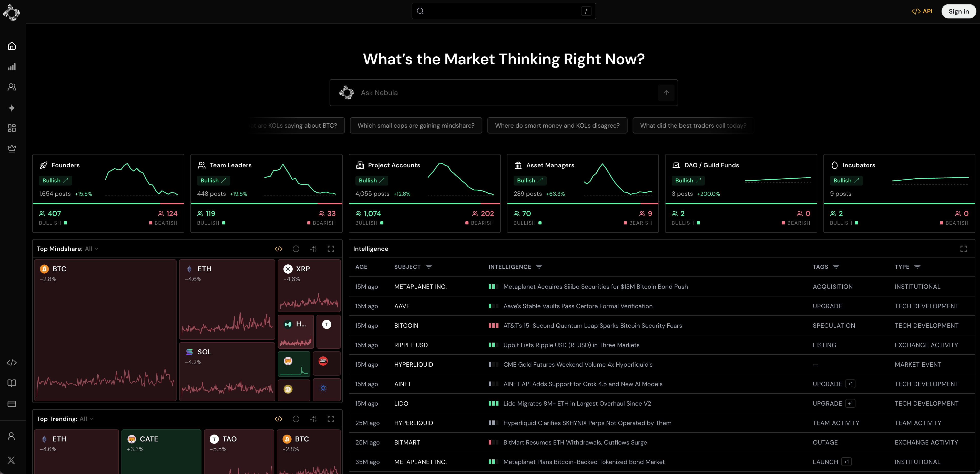Expand Top Mindshare panel to fullscreen
Image resolution: width=980 pixels, height=474 pixels.
(331, 249)
